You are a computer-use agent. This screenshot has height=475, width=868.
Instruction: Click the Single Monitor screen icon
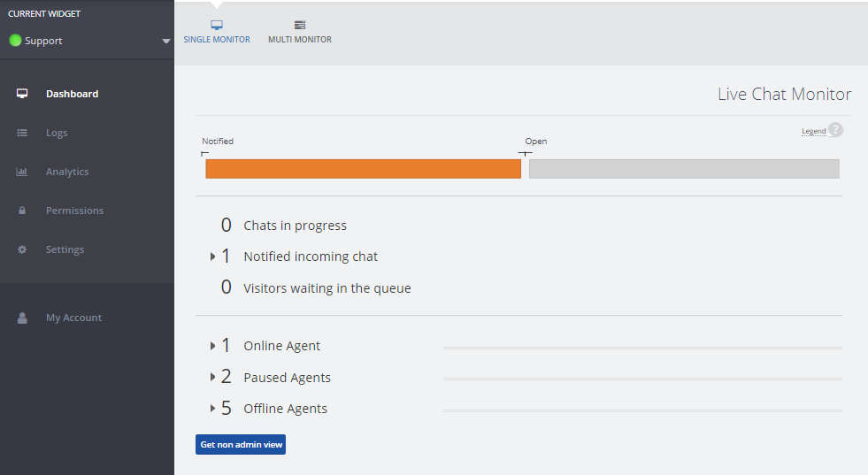[217, 25]
